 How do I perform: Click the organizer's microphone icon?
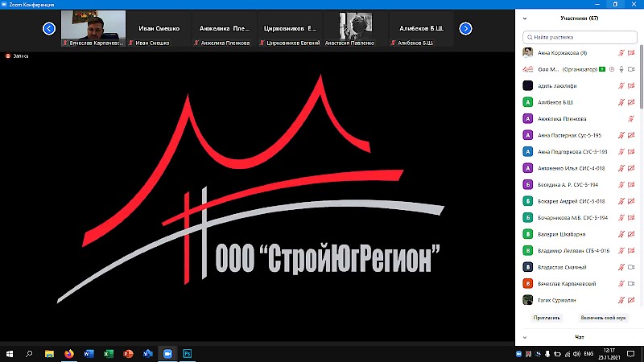[x=621, y=69]
